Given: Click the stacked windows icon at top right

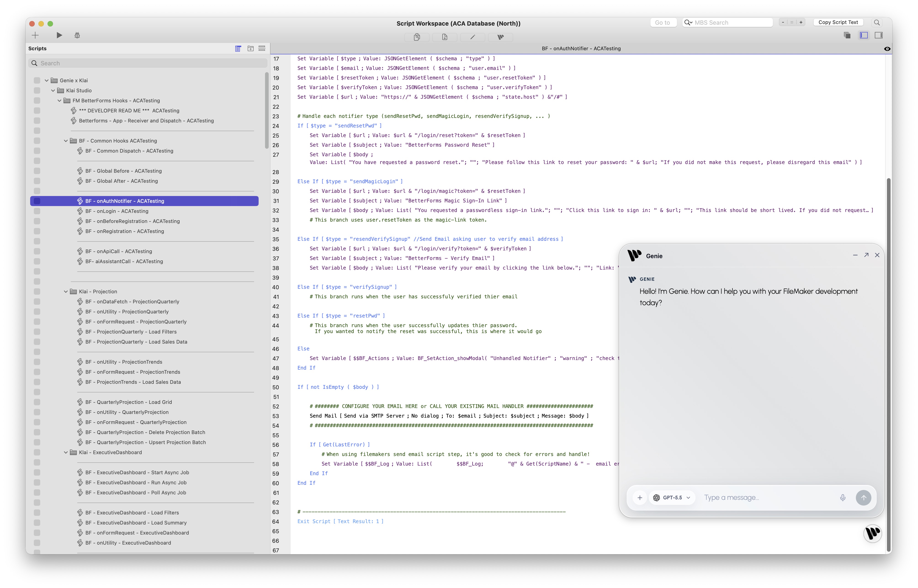Looking at the screenshot, I should (847, 35).
